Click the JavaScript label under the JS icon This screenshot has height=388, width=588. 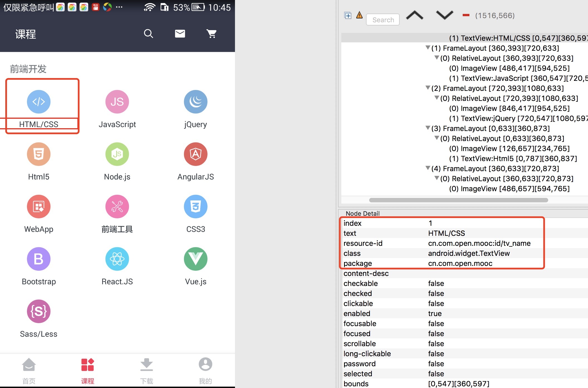coord(117,124)
